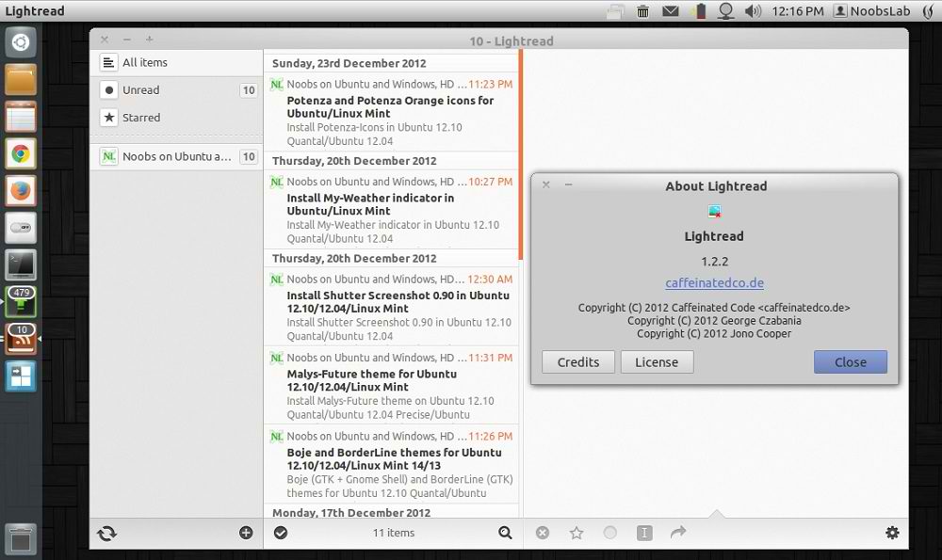Dismiss the article using the X icon
The width and height of the screenshot is (942, 560).
[x=543, y=533]
